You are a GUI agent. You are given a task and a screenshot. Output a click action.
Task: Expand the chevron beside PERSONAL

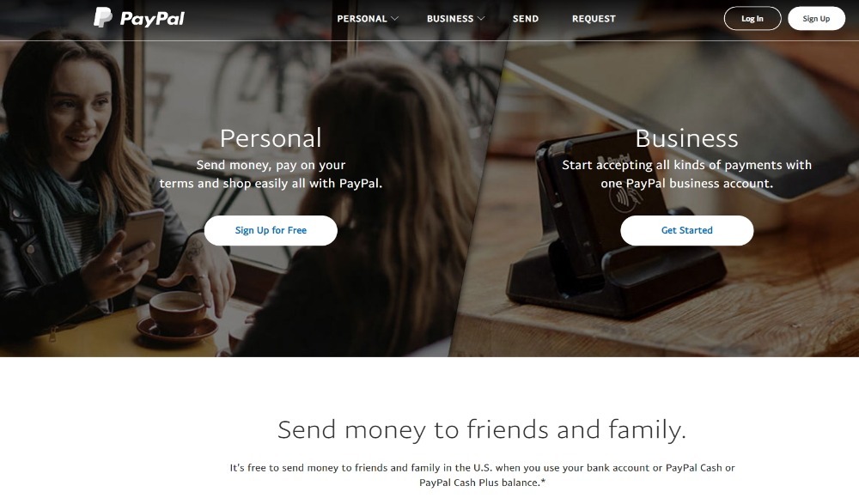[x=394, y=19]
